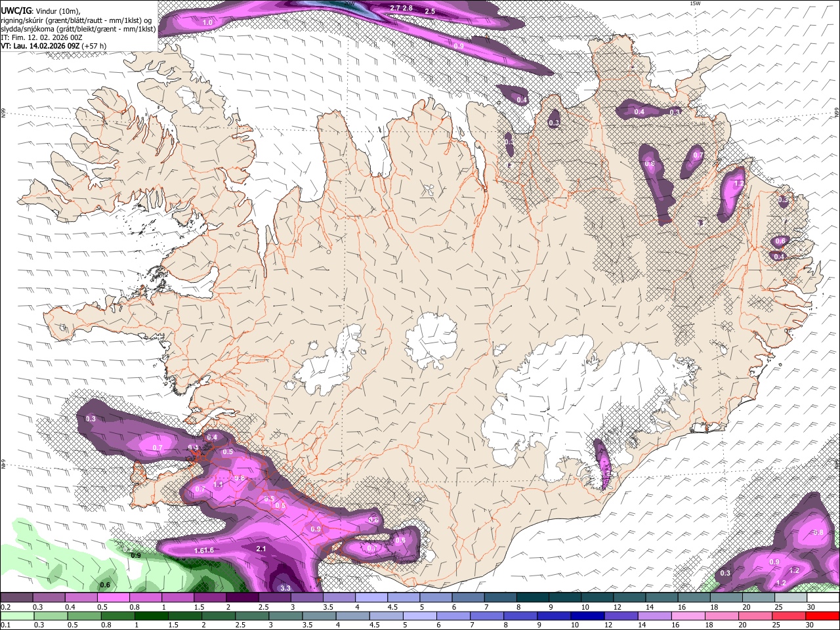Select the gray-teal 18 swatch in snow scale
This screenshot has width=840, height=630.
tap(726, 598)
